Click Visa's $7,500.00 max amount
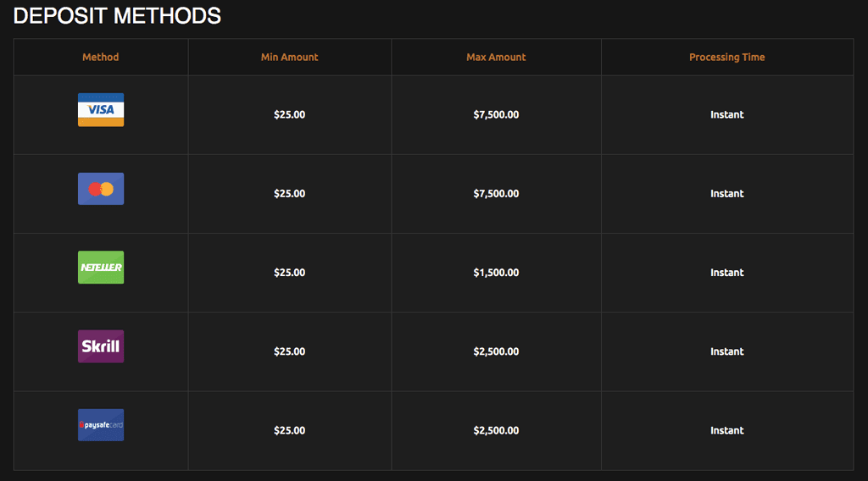This screenshot has width=868, height=481. click(496, 115)
